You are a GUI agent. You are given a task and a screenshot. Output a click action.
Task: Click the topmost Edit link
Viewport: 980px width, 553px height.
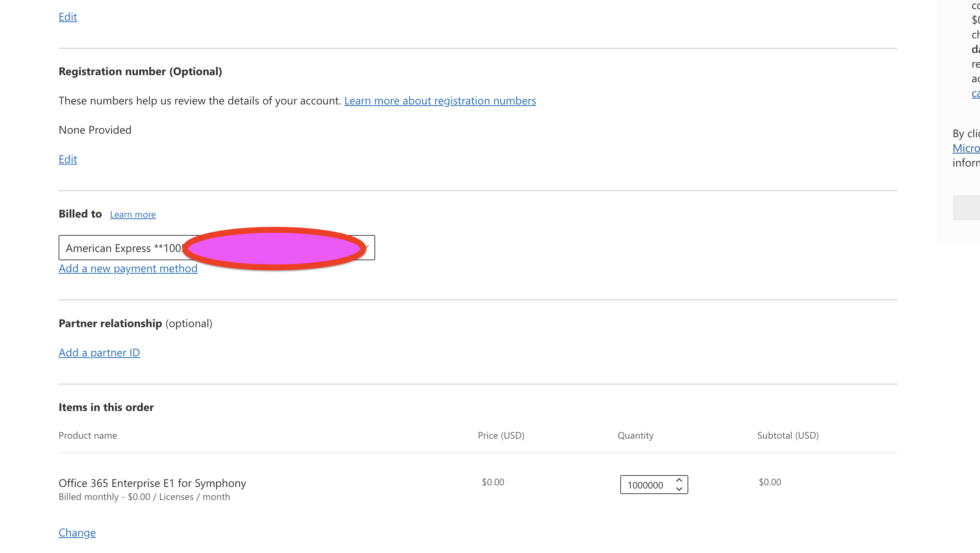click(x=68, y=17)
